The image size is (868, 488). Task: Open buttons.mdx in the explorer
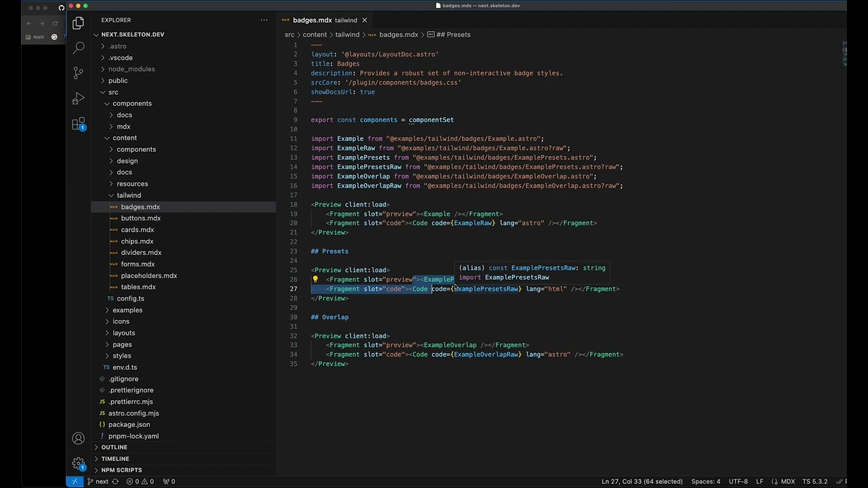tap(140, 218)
